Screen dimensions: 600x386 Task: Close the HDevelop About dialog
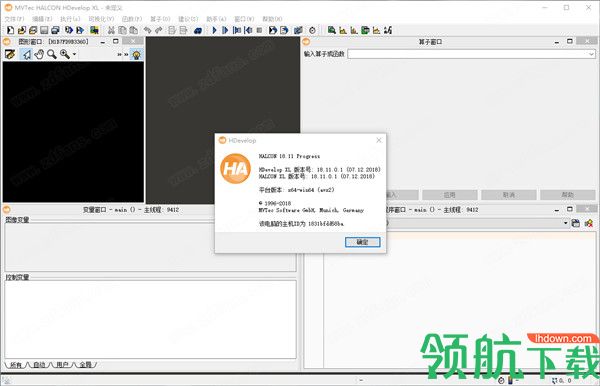[x=378, y=140]
